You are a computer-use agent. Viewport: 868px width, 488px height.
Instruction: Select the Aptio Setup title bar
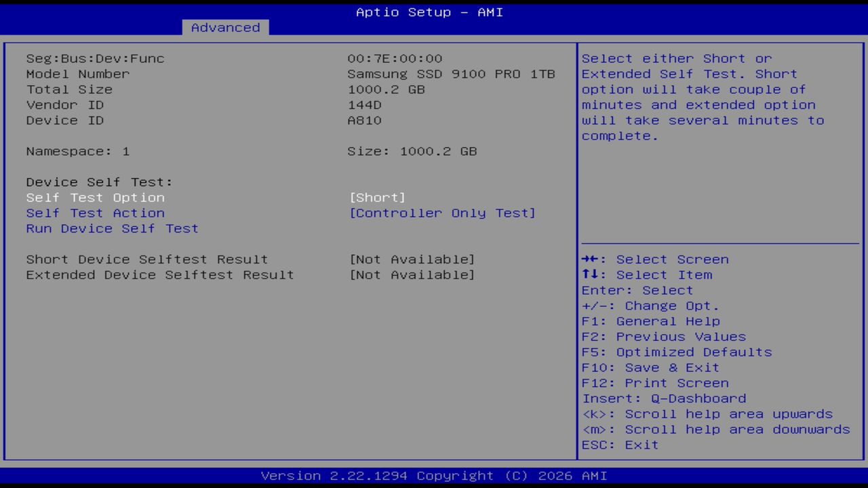[x=429, y=12]
